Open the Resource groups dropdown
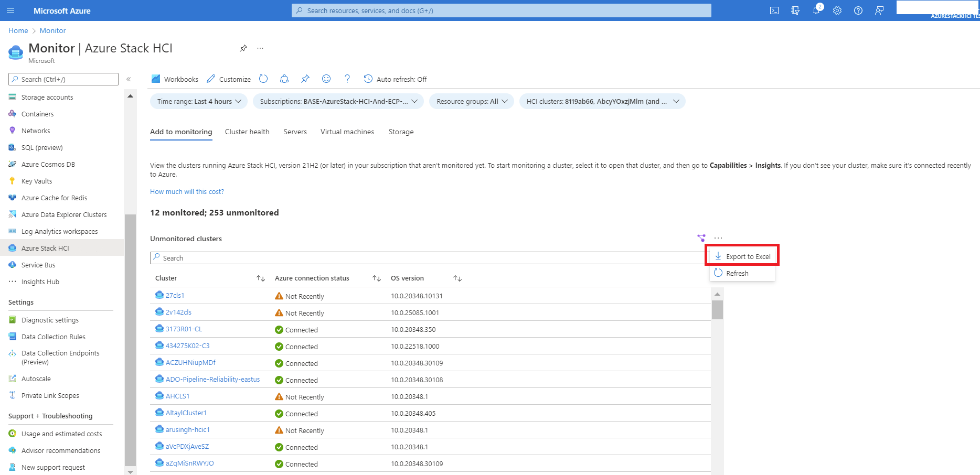 472,101
